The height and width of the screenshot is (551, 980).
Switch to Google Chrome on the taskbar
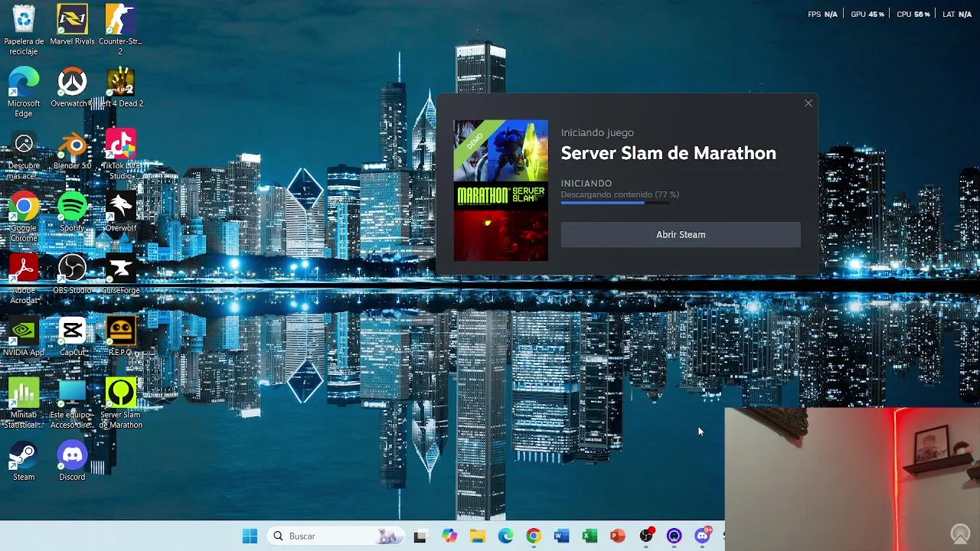tap(534, 536)
